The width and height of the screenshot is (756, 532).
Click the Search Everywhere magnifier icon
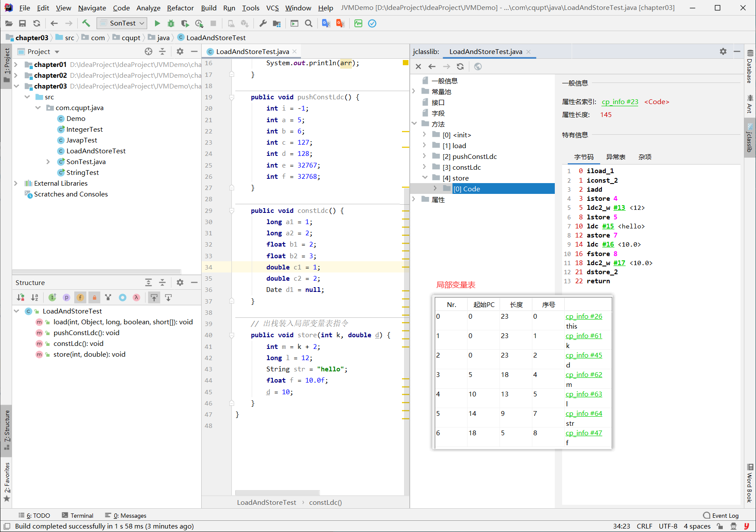pyautogui.click(x=309, y=23)
